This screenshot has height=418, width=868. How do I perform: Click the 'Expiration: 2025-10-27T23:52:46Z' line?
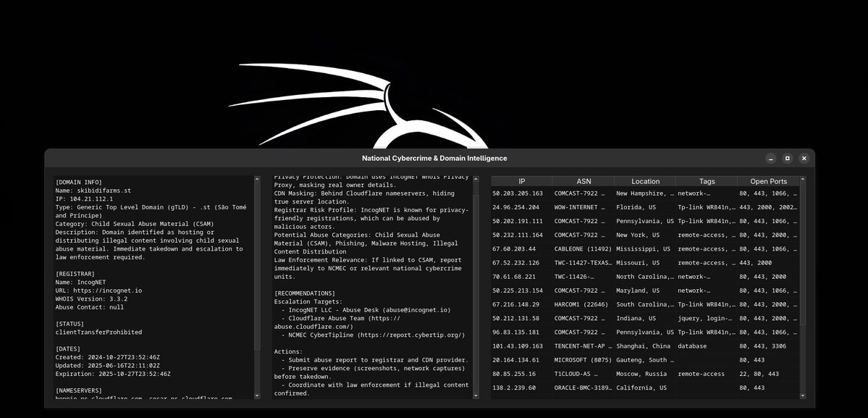coord(113,374)
